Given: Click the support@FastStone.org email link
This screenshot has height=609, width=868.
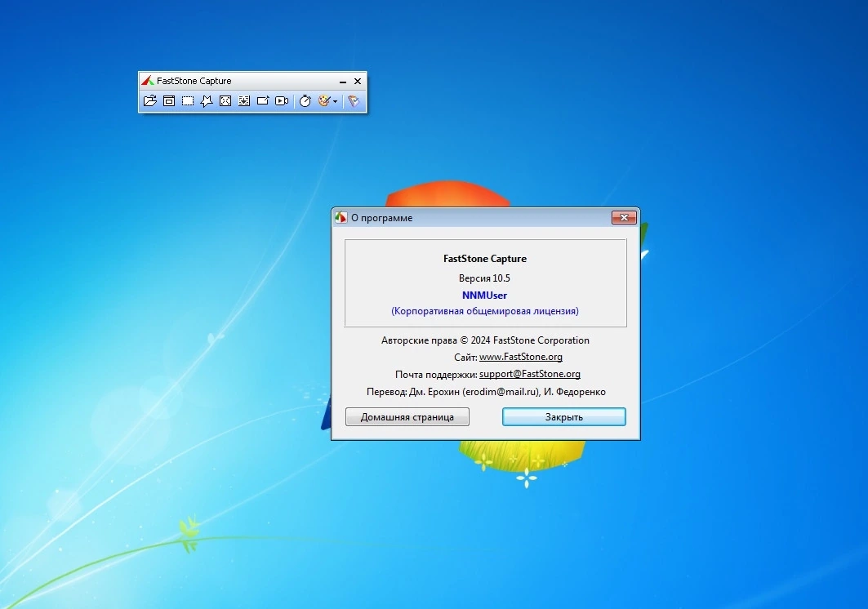Looking at the screenshot, I should 530,374.
